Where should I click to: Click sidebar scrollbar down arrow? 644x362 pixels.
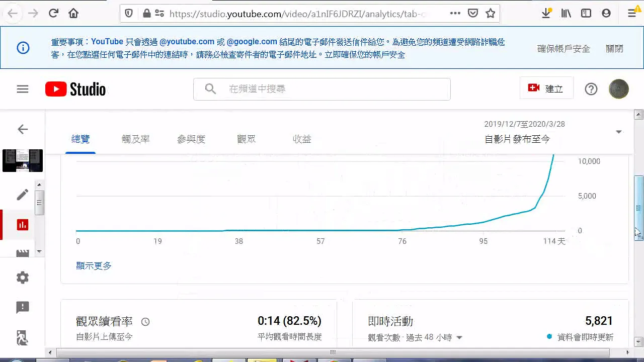click(39, 251)
